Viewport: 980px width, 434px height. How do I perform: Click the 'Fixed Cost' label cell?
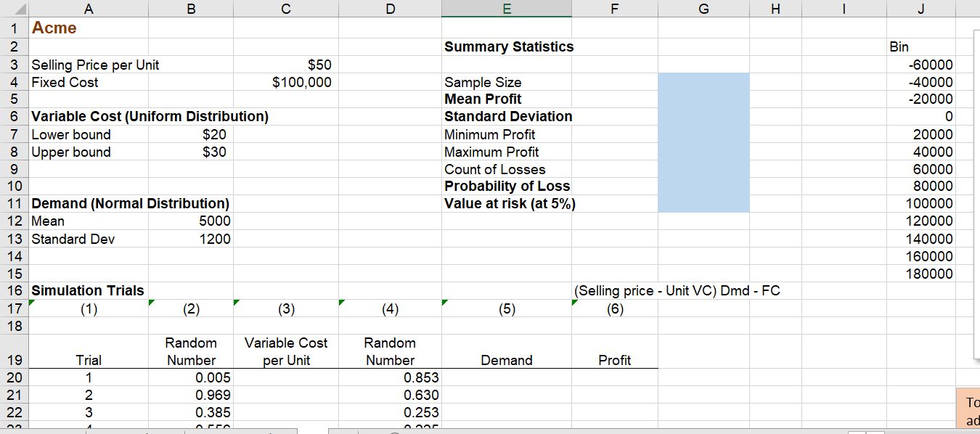89,82
